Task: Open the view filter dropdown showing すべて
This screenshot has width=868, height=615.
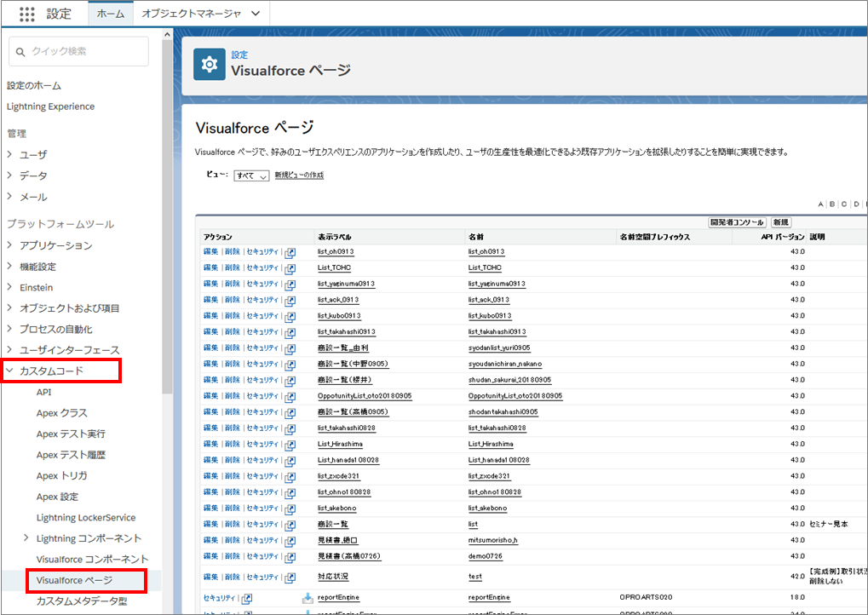Action: click(251, 175)
